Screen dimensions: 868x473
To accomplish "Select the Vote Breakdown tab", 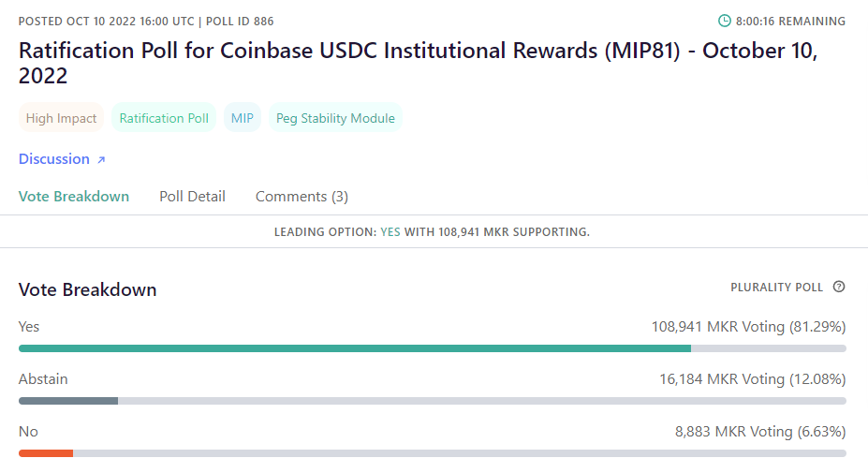I will (74, 197).
